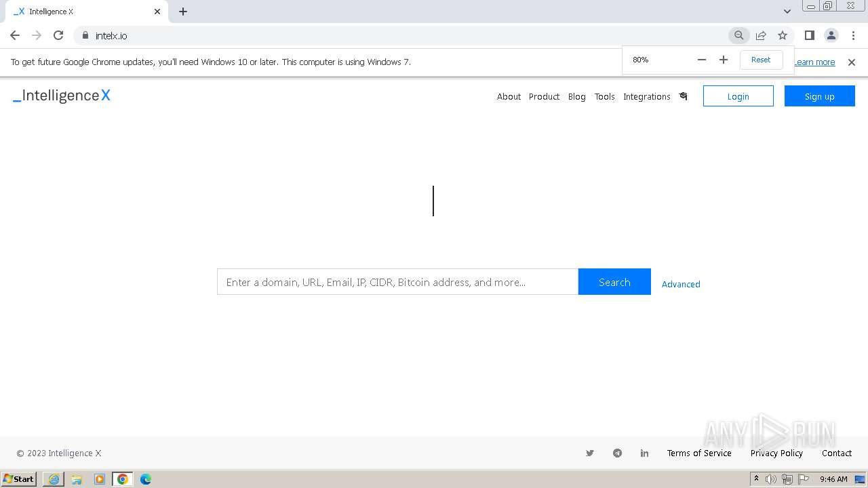
Task: Click the 80% zoom value text
Action: (x=641, y=60)
